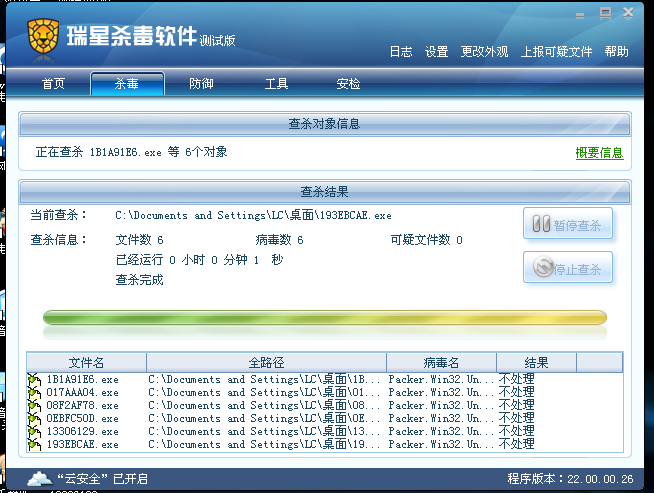Click the 可疑文件数 0 count
Viewport: 654px width, 493px height.
click(x=426, y=240)
